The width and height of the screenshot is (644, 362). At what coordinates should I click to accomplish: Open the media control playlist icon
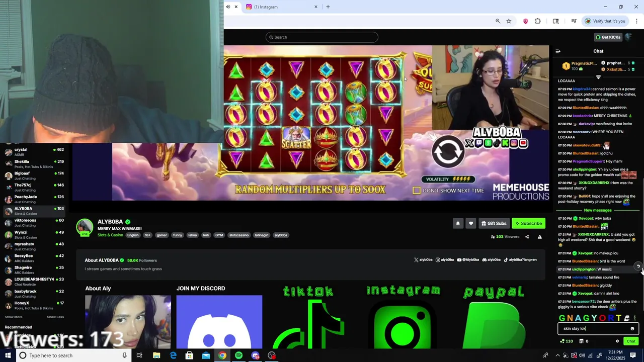point(574,21)
